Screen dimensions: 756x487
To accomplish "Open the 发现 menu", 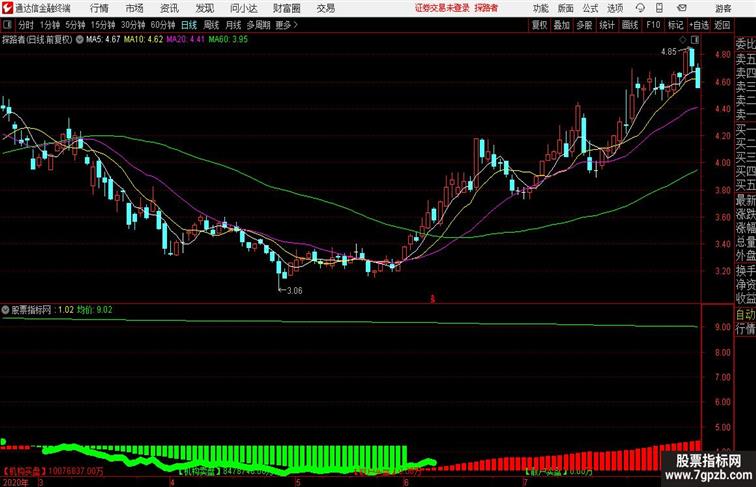I will (204, 8).
